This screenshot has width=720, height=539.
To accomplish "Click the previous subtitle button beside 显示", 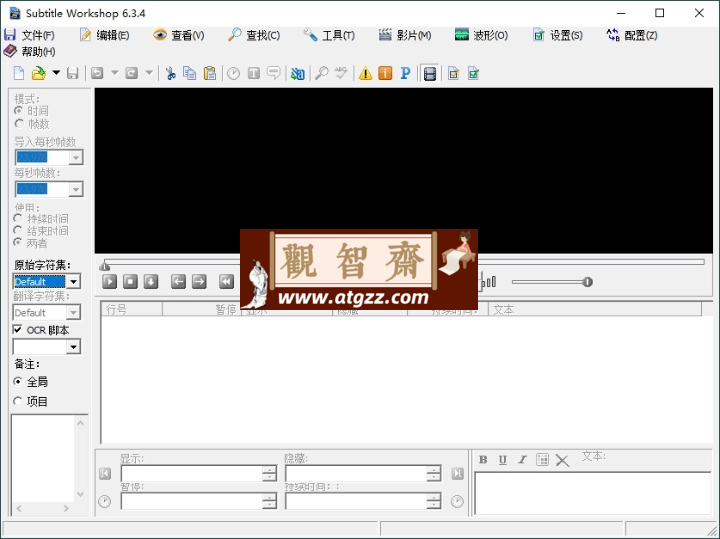I will 105,473.
